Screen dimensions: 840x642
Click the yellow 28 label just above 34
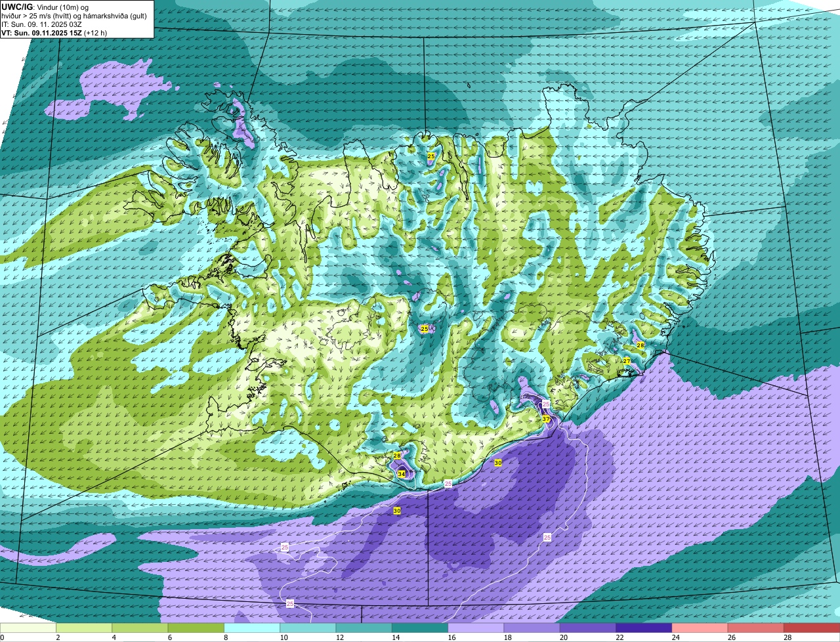tap(397, 456)
